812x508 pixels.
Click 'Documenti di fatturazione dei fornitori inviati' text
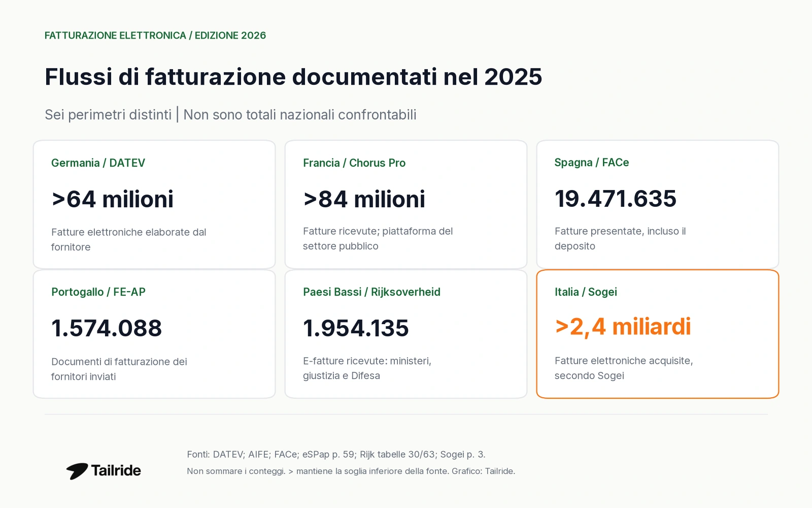(119, 369)
